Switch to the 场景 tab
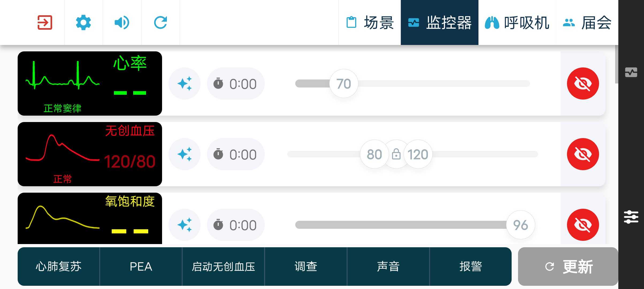This screenshot has width=644, height=289. tap(370, 22)
